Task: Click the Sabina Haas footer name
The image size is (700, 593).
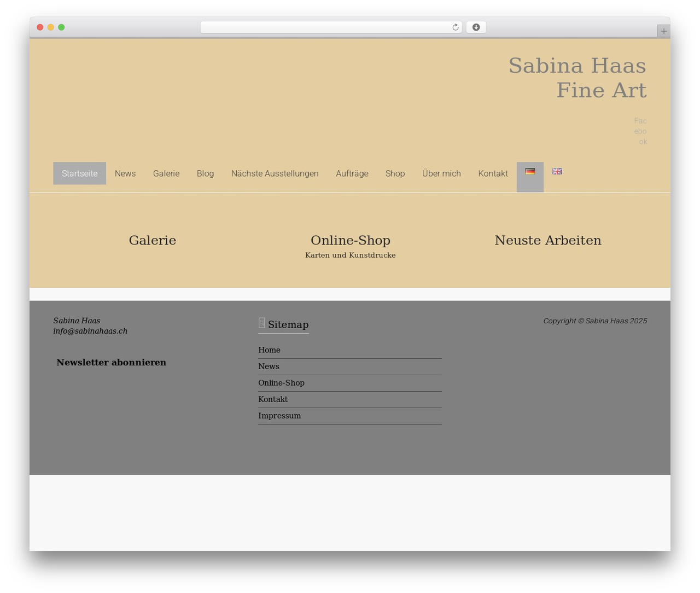Action: pyautogui.click(x=77, y=321)
